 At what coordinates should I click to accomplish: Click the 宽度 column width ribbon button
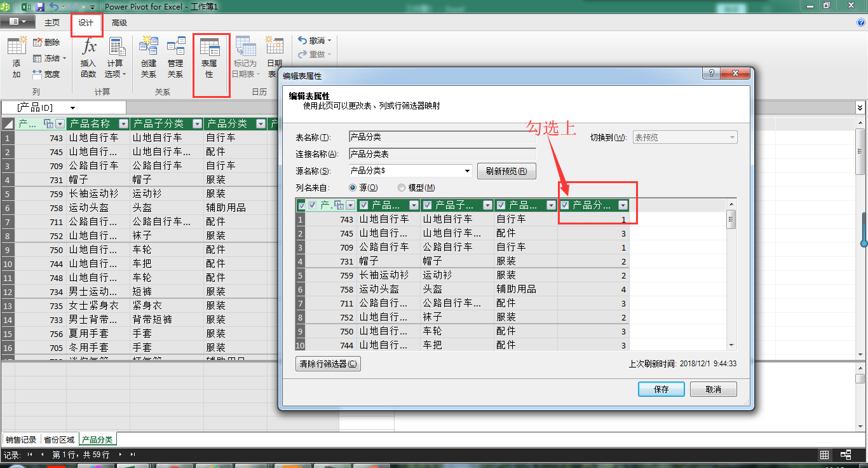pyautogui.click(x=46, y=74)
